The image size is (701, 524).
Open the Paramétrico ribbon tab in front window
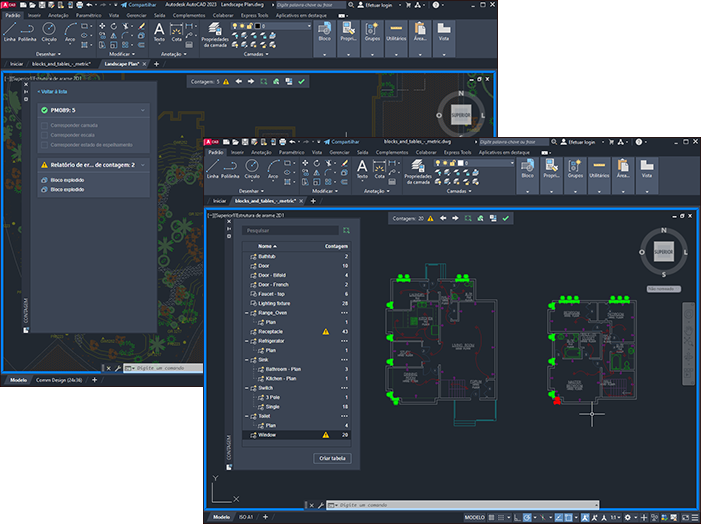pos(291,152)
